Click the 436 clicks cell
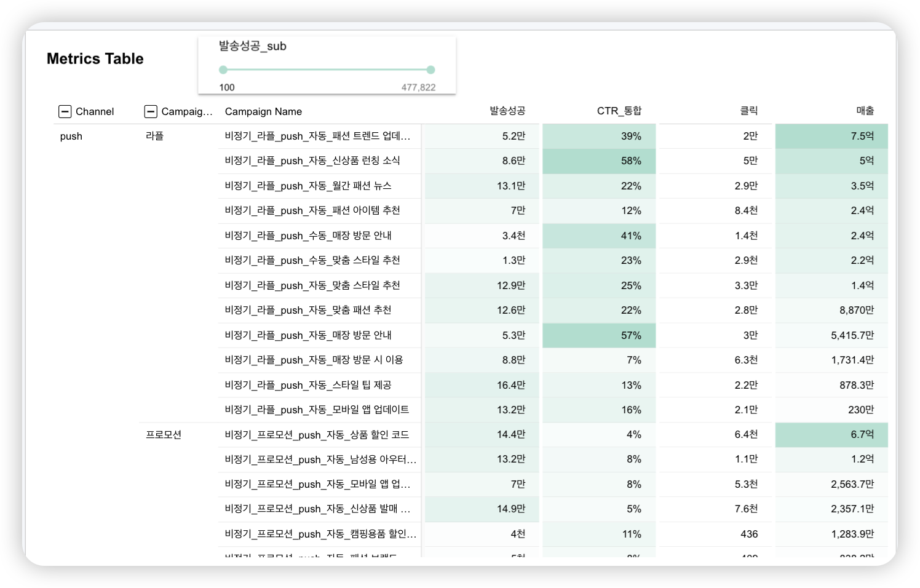Image resolution: width=920 pixels, height=588 pixels. click(x=715, y=534)
